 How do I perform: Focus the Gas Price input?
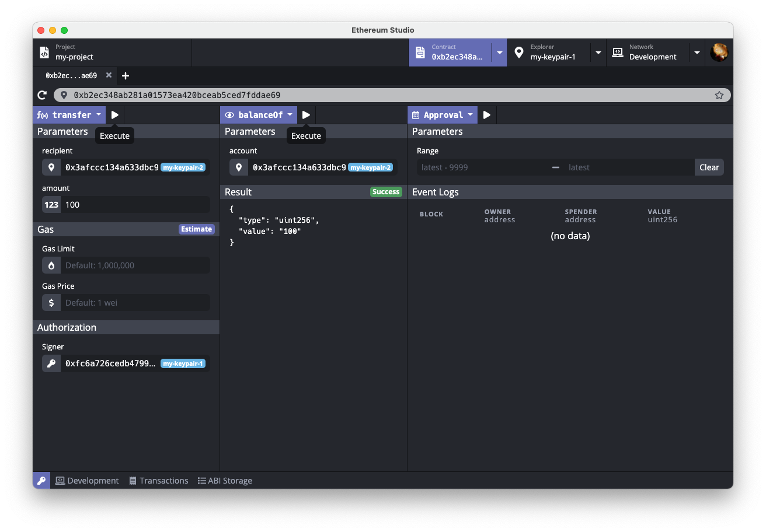pos(135,303)
